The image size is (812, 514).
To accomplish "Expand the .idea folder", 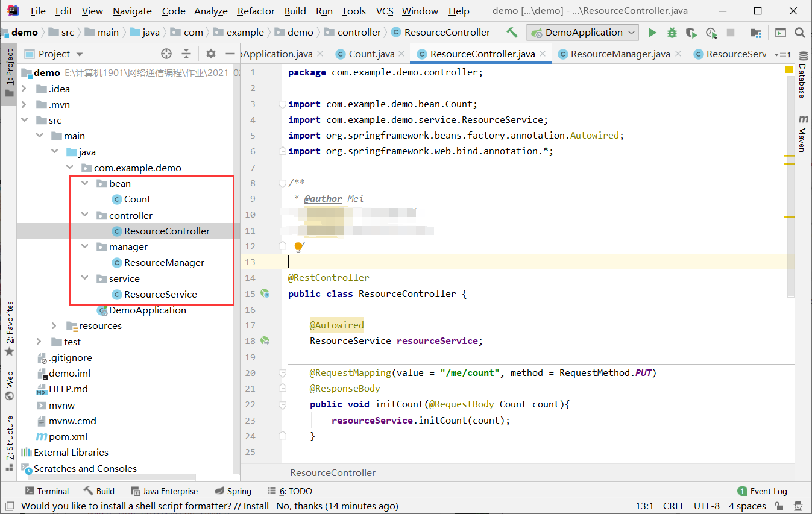I will pos(24,89).
